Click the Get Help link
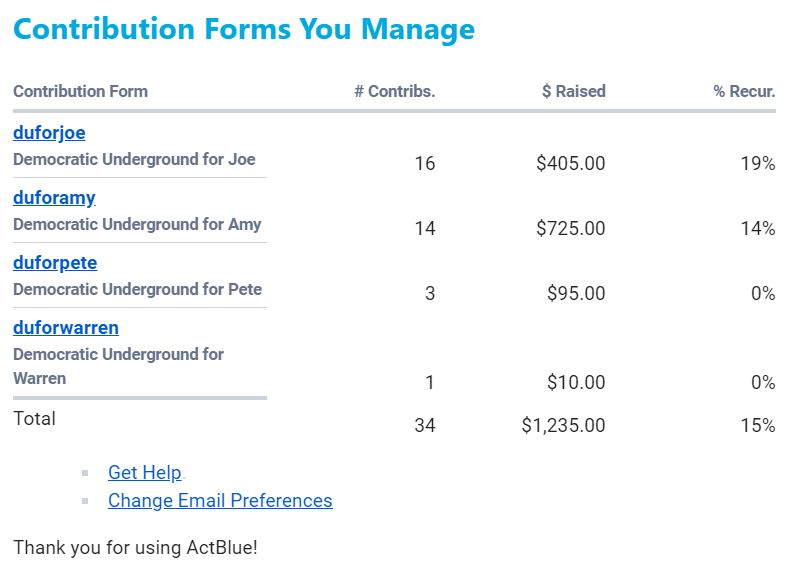The height and width of the screenshot is (581, 792). 144,473
